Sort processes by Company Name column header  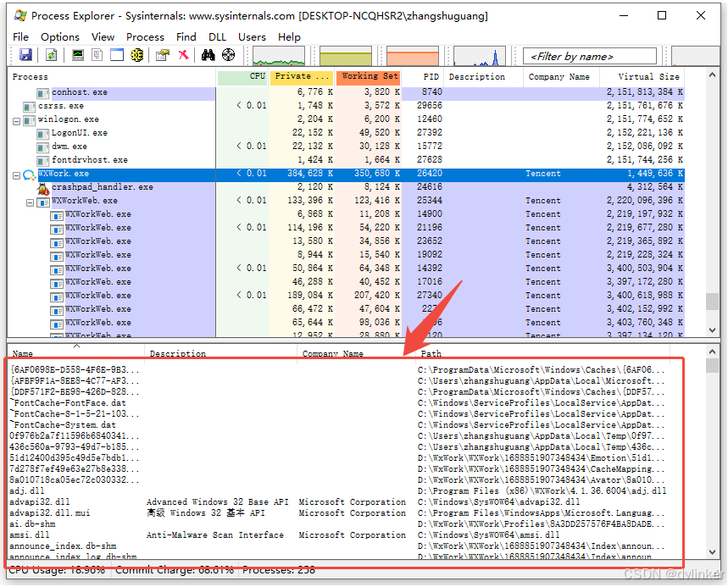(x=561, y=76)
